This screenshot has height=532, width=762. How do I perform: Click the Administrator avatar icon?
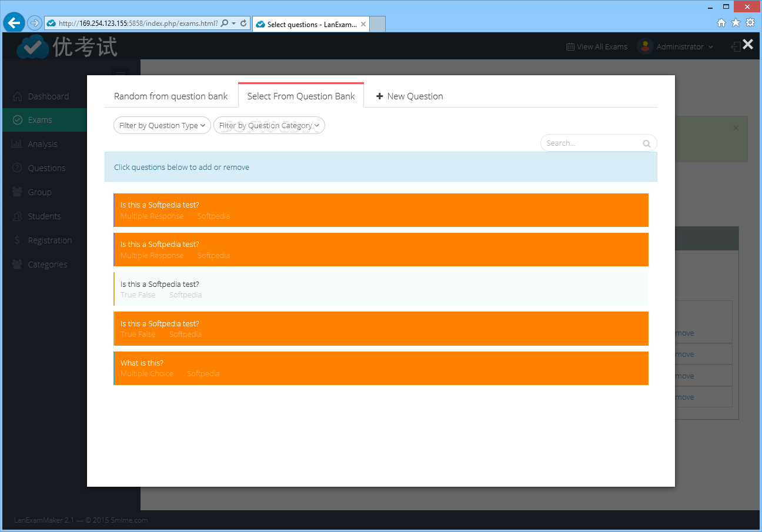coord(645,46)
